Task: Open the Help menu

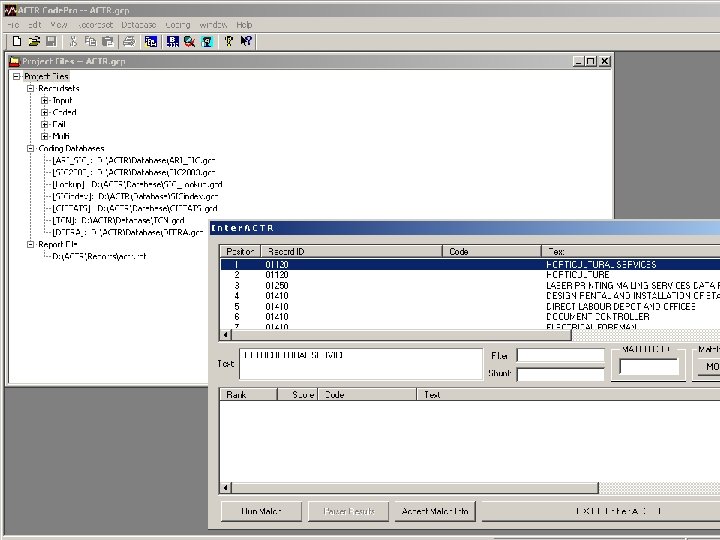Action: [x=244, y=24]
